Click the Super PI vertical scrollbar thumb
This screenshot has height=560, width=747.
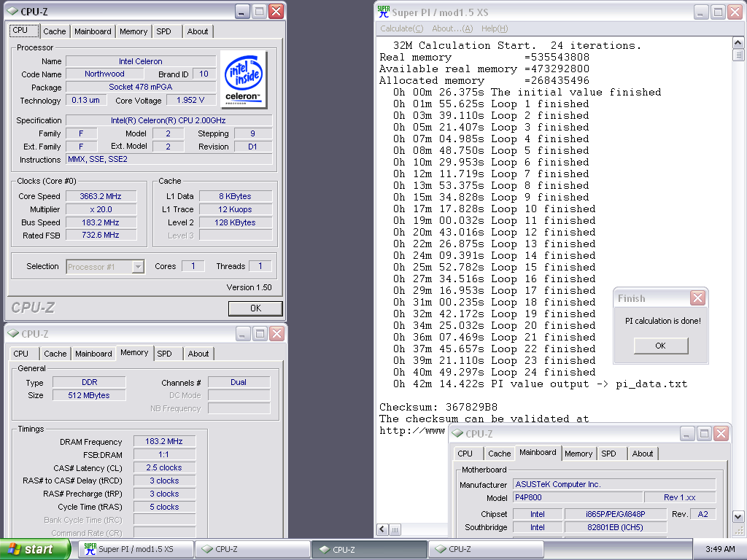pyautogui.click(x=738, y=55)
